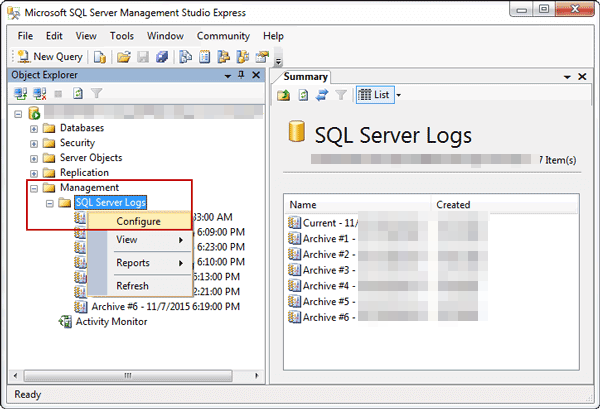
Task: Click toolbar overflow options arrow
Action: pyautogui.click(x=279, y=61)
